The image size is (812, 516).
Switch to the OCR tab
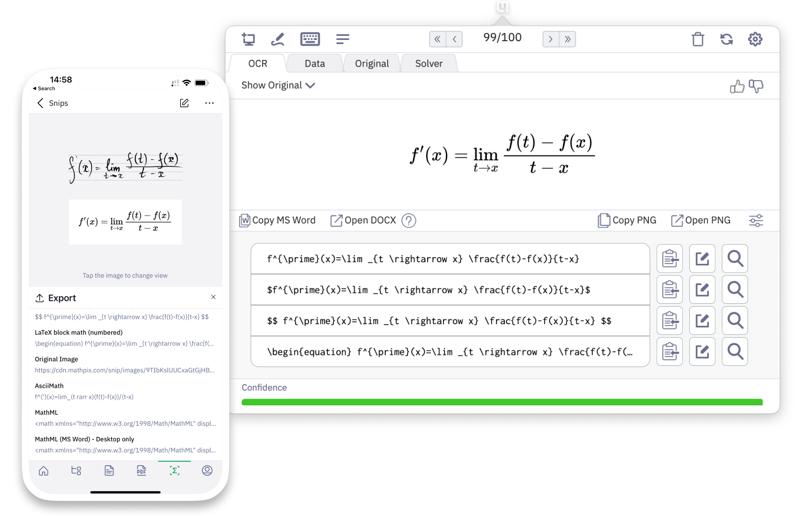(x=258, y=63)
